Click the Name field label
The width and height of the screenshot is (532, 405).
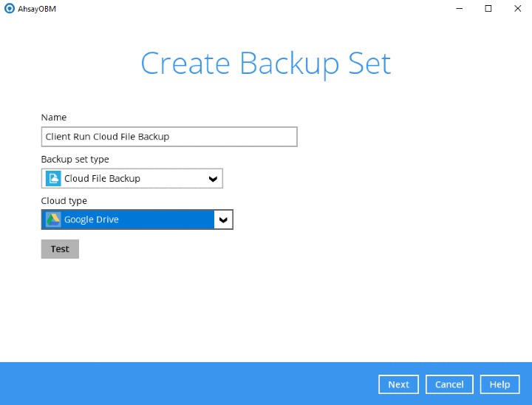53,118
